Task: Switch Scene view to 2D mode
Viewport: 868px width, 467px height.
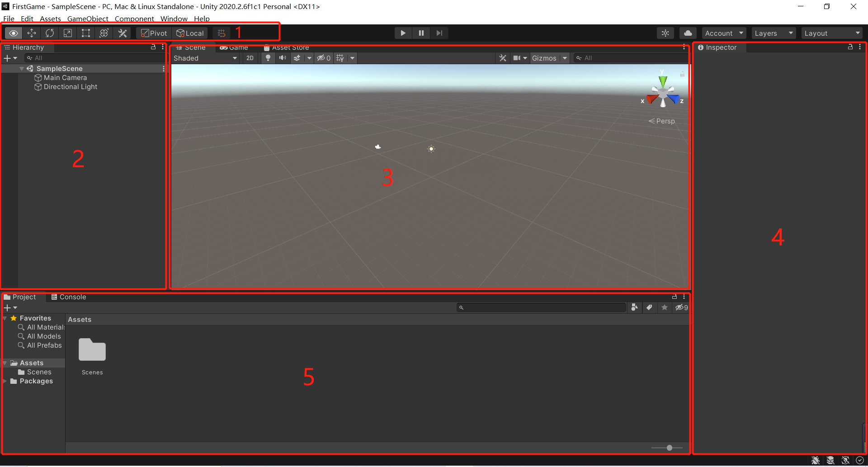Action: pyautogui.click(x=250, y=58)
